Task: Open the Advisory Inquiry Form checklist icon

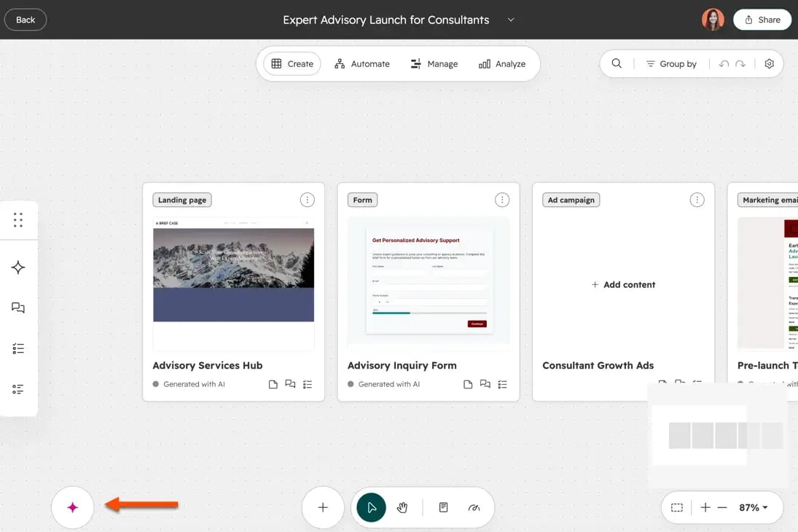Action: [x=502, y=384]
